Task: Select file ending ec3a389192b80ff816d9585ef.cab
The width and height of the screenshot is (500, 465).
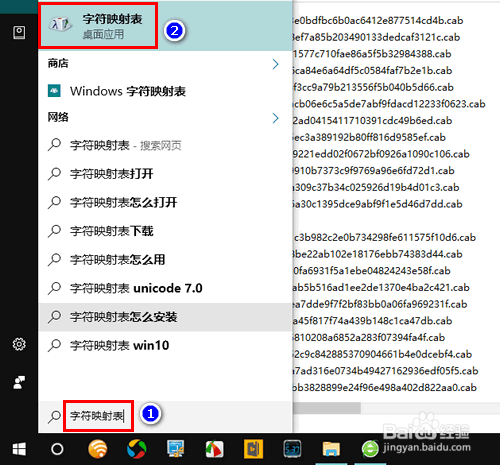Action: coord(369,137)
